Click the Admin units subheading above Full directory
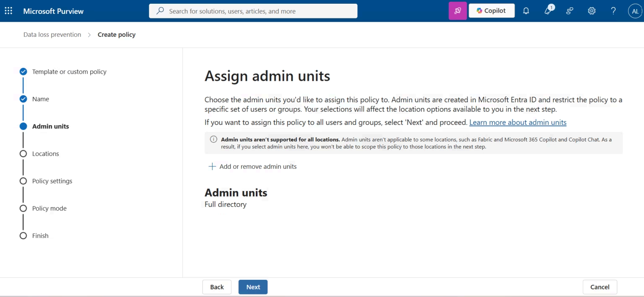 click(236, 193)
